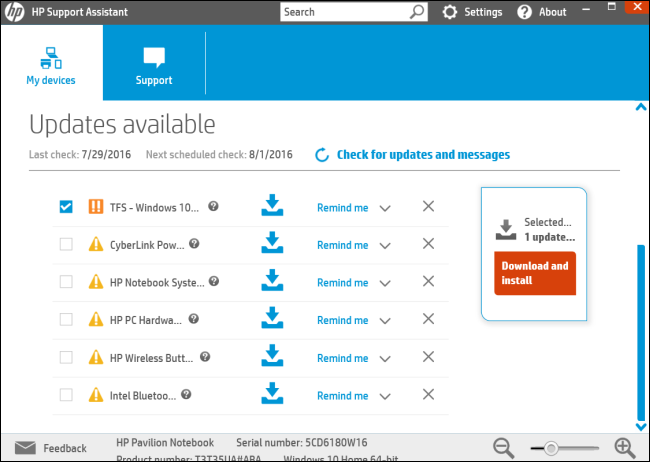
Task: Click the HP Notebook Syste... update name
Action: click(x=157, y=283)
